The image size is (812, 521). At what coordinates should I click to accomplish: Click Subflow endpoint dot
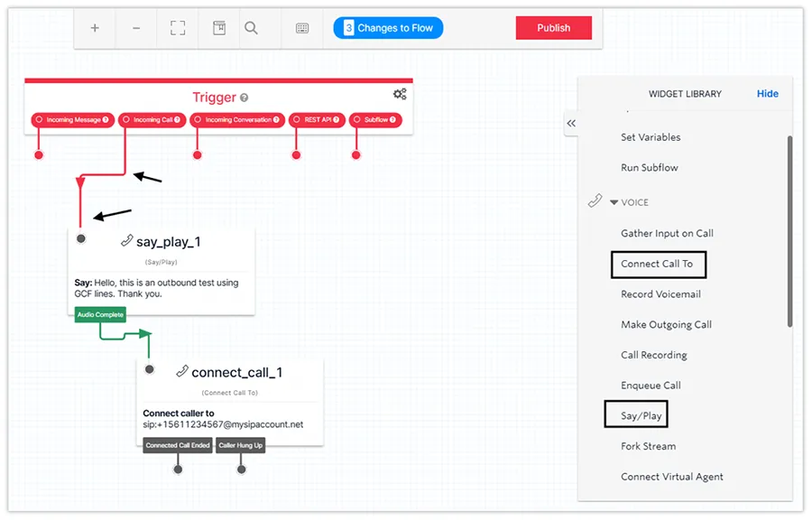[356, 155]
